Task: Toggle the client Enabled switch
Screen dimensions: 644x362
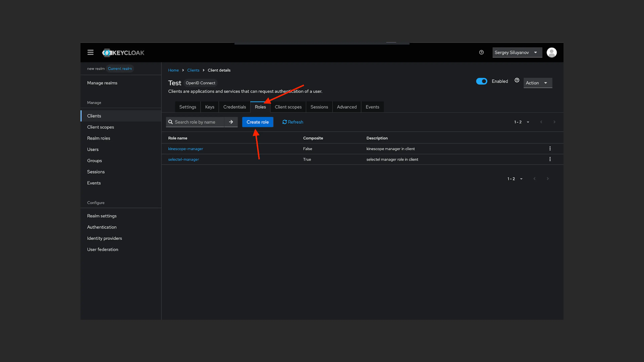Action: click(481, 81)
